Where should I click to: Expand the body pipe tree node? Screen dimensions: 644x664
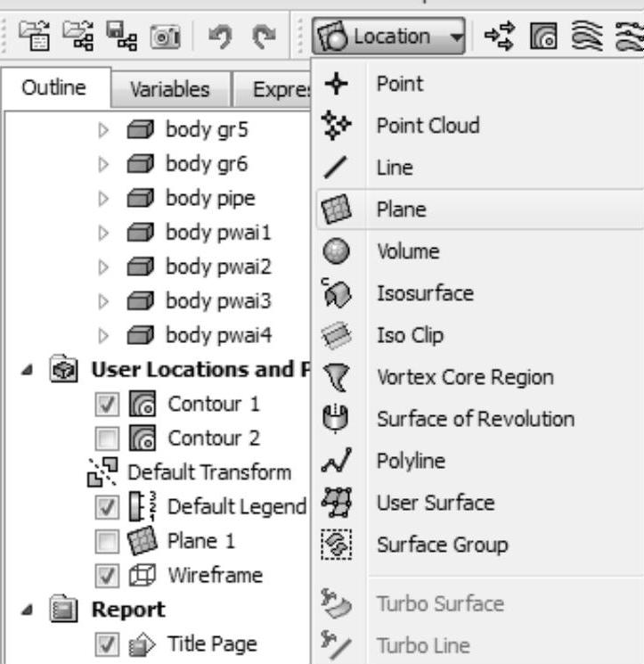click(x=104, y=199)
